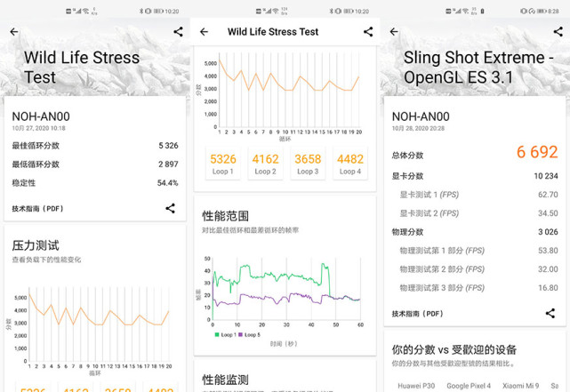Screen dimensions: 570x392
Task: Tap back arrow beside Wild Life Stress Test title
Action: coord(204,32)
